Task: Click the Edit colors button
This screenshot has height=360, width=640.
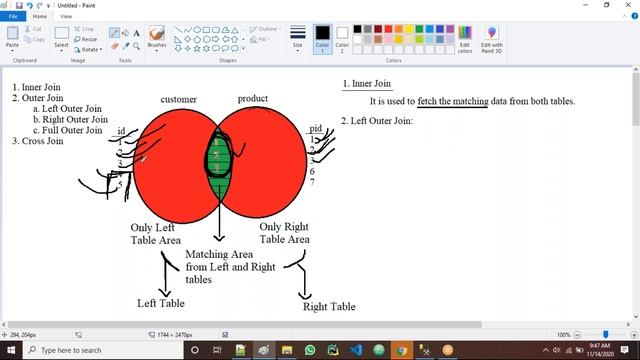Action: tap(465, 39)
